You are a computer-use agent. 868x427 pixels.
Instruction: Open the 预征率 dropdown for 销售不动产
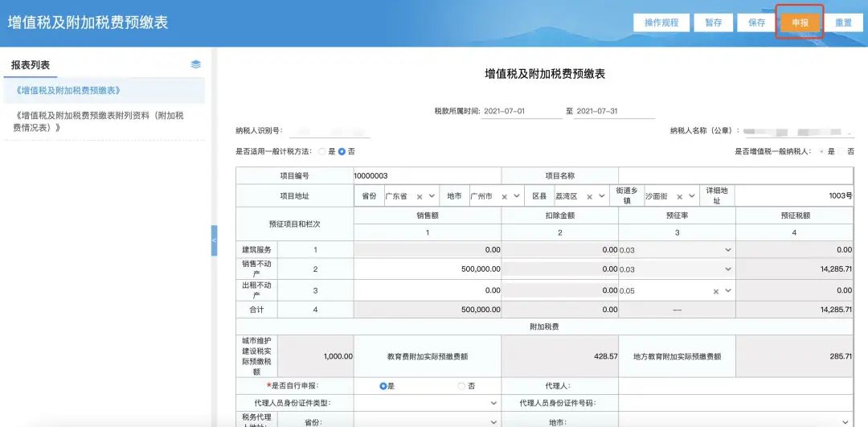727,269
